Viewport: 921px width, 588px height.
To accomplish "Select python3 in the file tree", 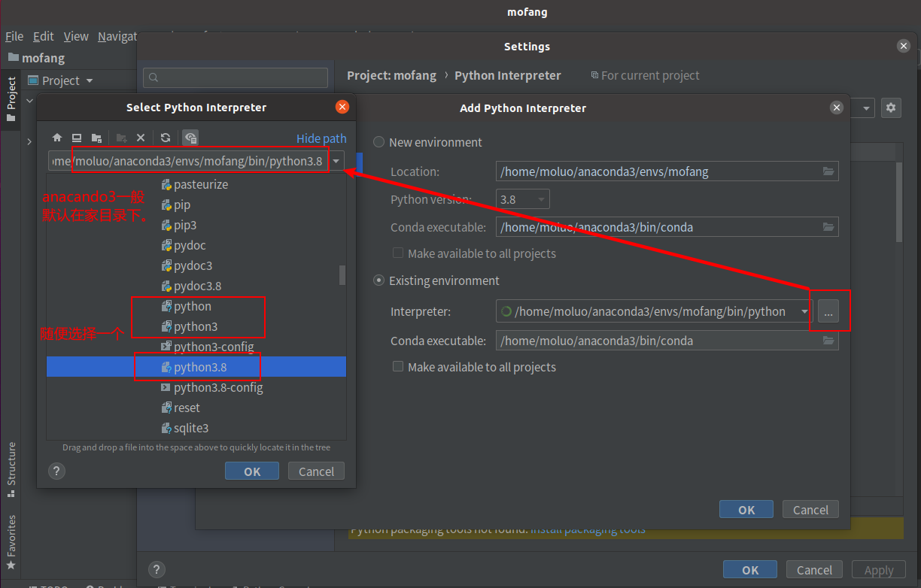I will click(x=196, y=326).
